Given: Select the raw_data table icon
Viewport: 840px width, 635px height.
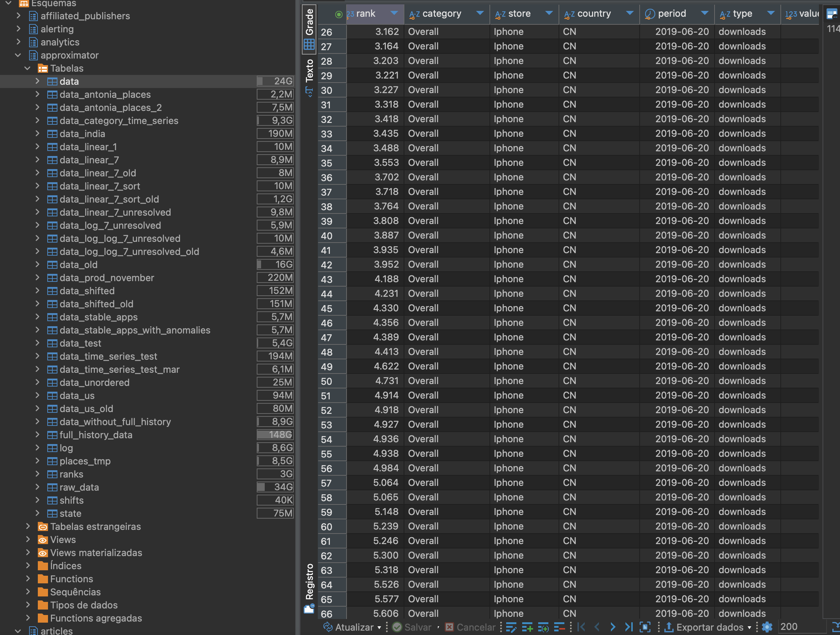Looking at the screenshot, I should (x=52, y=487).
